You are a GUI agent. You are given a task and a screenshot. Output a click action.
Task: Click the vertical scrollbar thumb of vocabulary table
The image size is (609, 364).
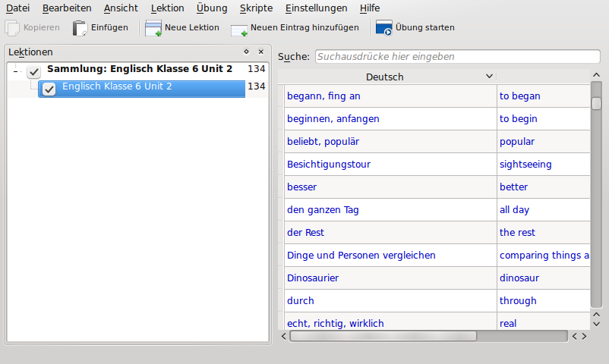(x=596, y=103)
